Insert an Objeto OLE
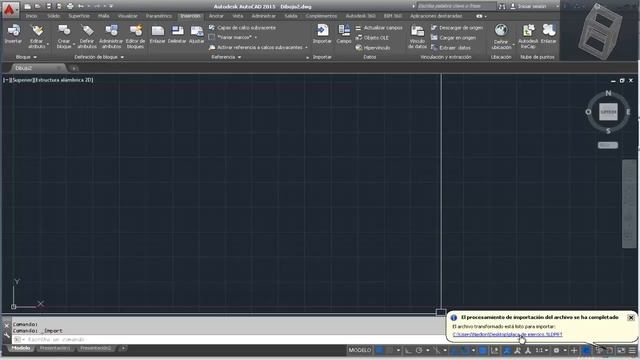Screen dimensions: 640x360 coord(372,38)
